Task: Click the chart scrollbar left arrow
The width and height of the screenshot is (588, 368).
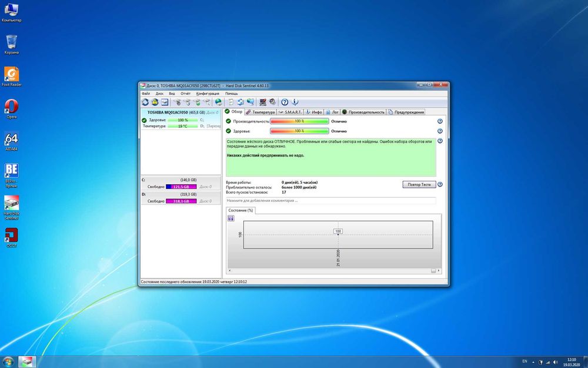Action: coord(229,271)
